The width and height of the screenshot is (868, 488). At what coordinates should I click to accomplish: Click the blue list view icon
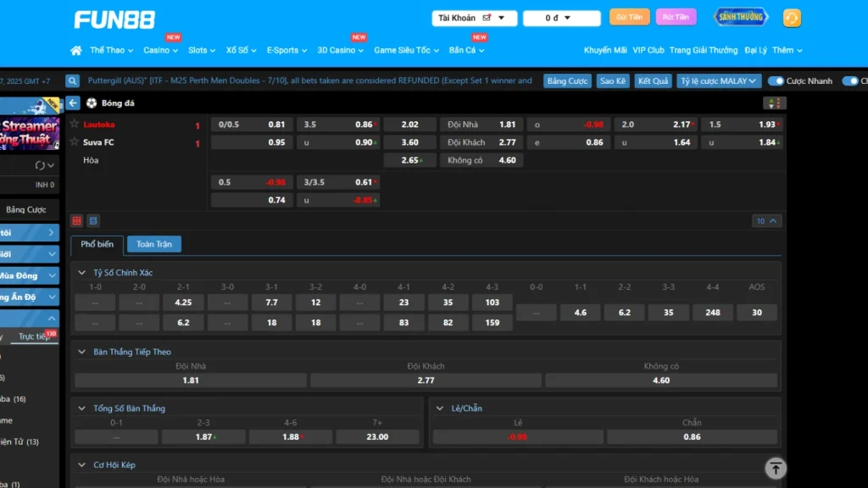click(x=93, y=221)
